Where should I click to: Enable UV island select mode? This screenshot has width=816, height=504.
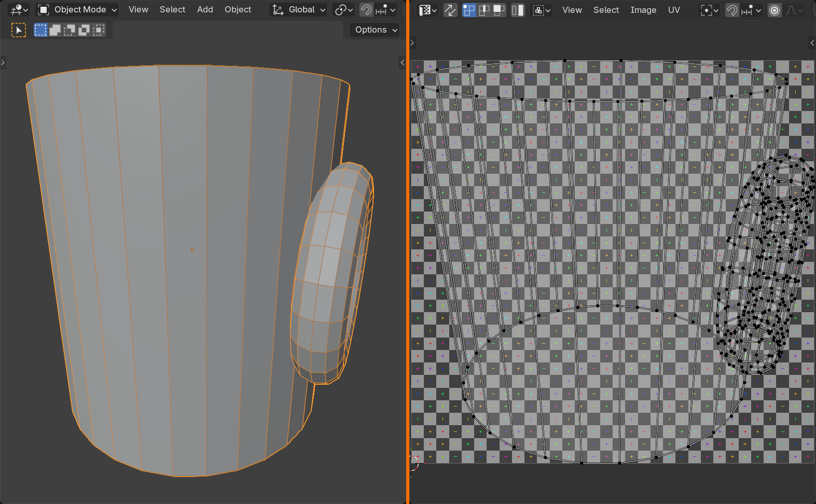pos(518,10)
